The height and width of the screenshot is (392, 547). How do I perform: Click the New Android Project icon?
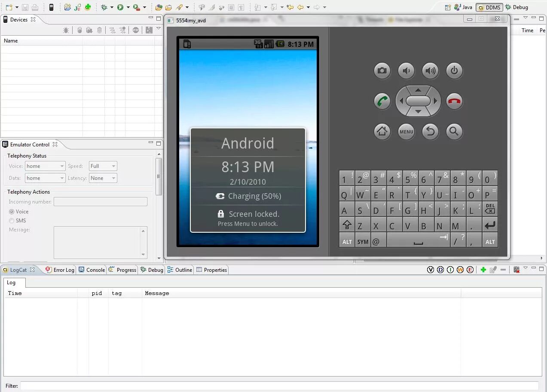67,7
